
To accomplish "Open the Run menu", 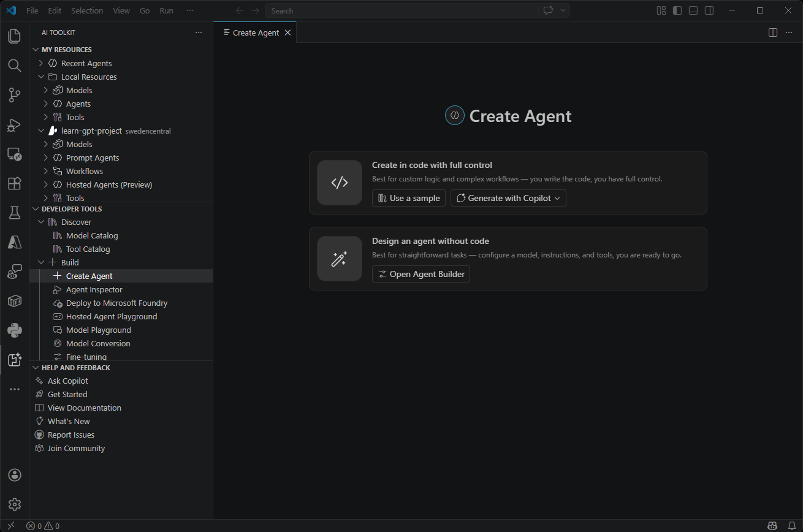I will pyautogui.click(x=166, y=10).
